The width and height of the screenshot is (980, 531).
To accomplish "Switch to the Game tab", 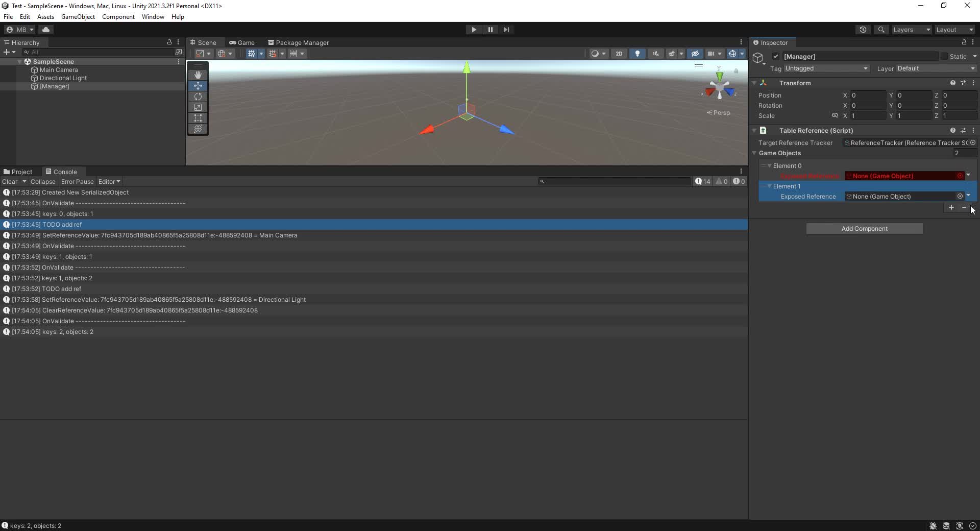I will 242,43.
